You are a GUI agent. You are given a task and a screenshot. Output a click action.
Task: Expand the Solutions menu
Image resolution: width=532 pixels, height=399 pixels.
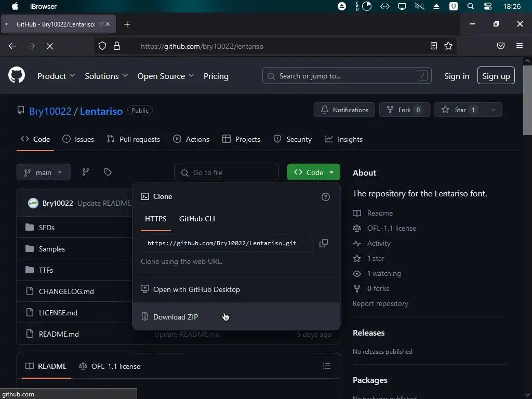click(106, 76)
